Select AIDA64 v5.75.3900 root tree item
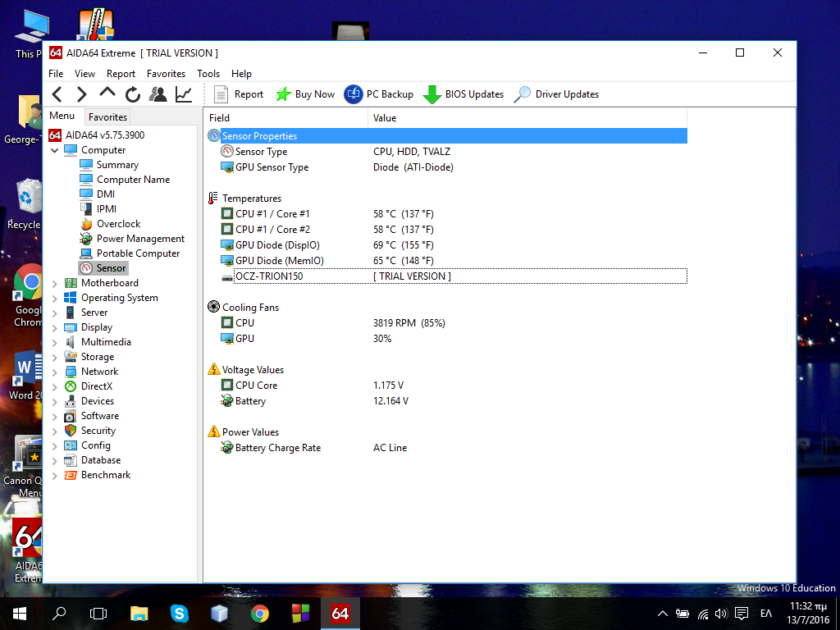 click(x=97, y=135)
